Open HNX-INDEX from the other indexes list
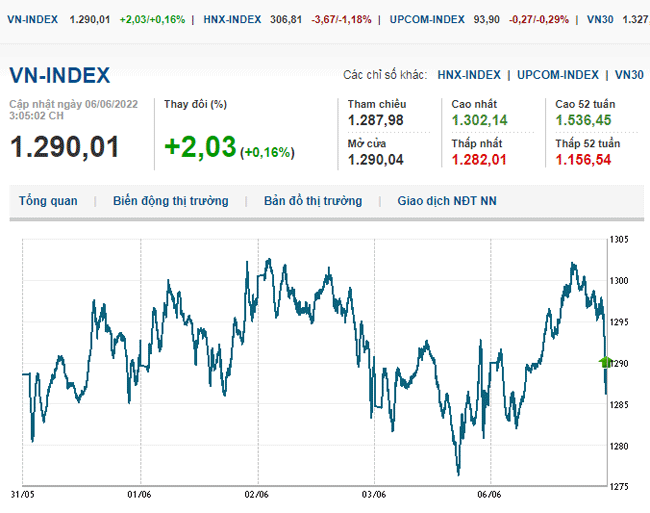This screenshot has height=513, width=650. 469,75
